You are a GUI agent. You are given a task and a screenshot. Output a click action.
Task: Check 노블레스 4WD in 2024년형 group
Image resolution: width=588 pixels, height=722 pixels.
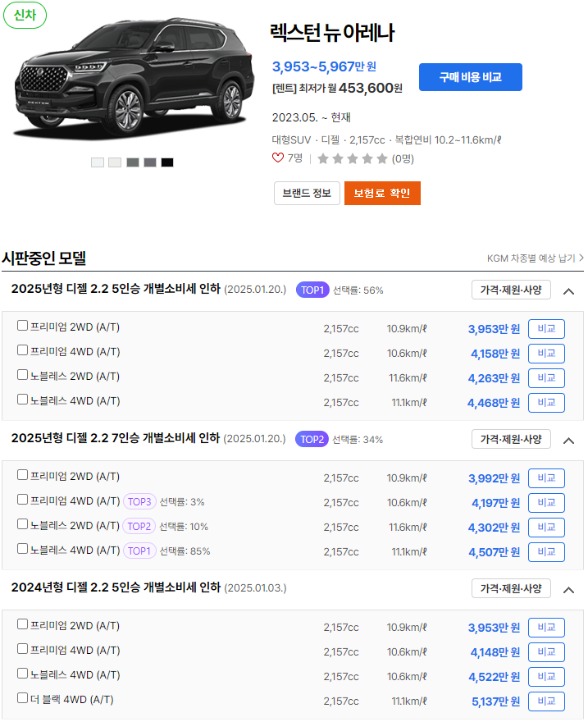pos(22,674)
